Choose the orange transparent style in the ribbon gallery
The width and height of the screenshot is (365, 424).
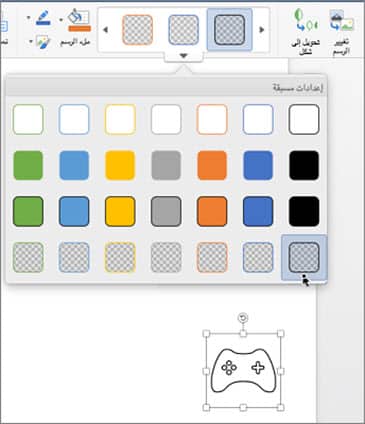click(138, 30)
